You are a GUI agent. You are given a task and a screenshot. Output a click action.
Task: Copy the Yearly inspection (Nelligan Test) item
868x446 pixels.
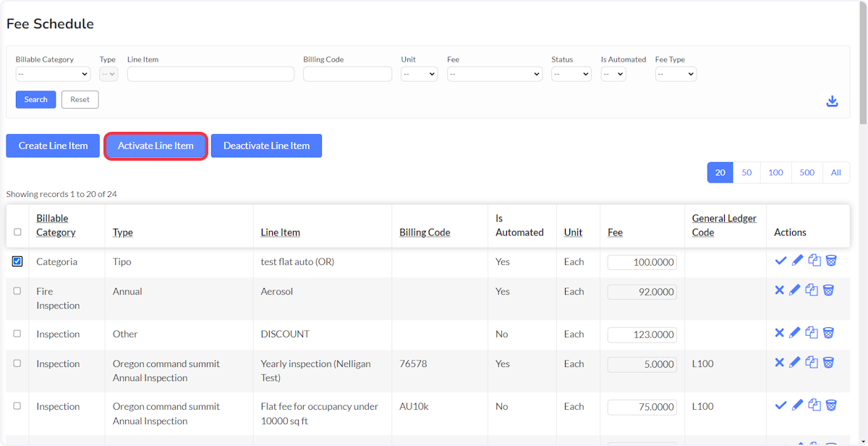812,363
